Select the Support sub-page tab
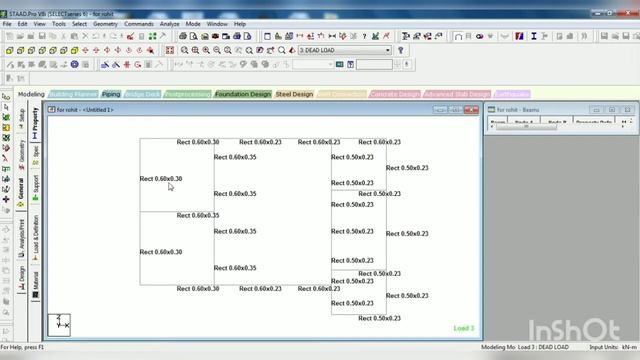 coord(36,187)
